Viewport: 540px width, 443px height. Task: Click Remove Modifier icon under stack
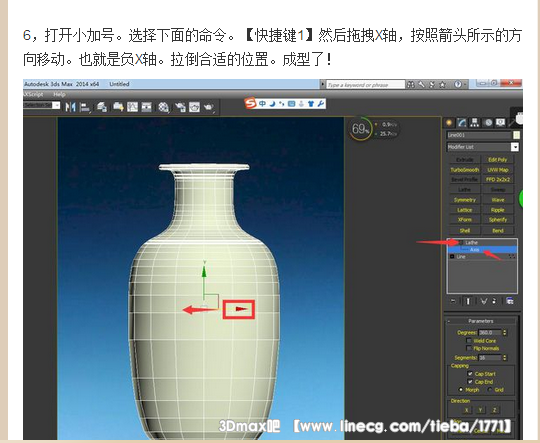[495, 301]
